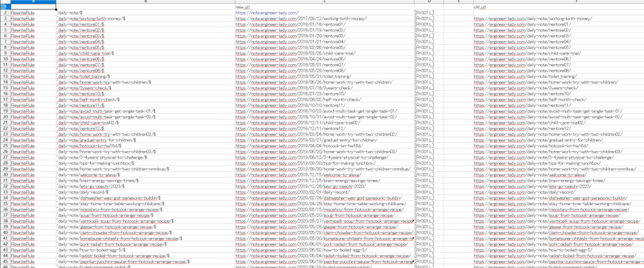Select RewriteRule cell in row 2

click(33, 13)
